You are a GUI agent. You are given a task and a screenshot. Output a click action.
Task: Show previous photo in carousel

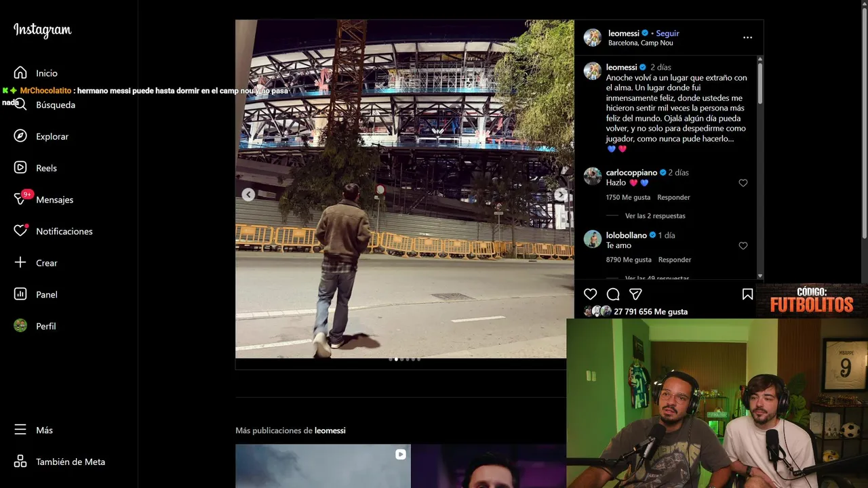click(248, 195)
